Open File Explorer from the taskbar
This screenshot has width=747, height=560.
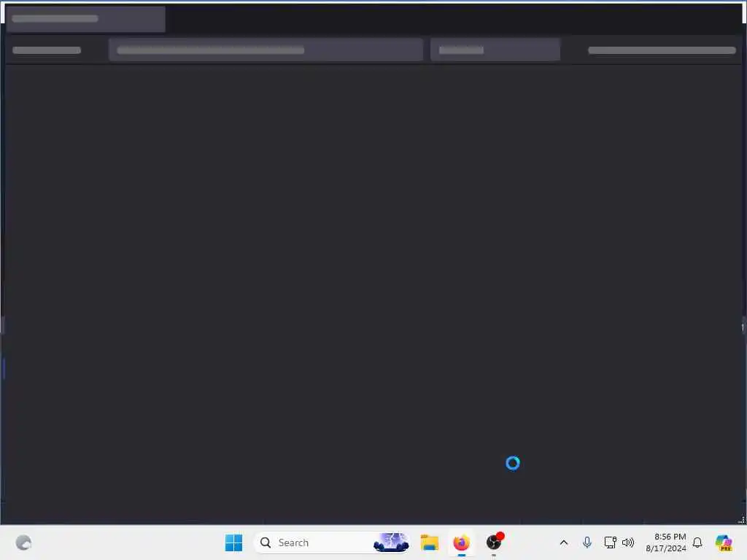tap(429, 542)
